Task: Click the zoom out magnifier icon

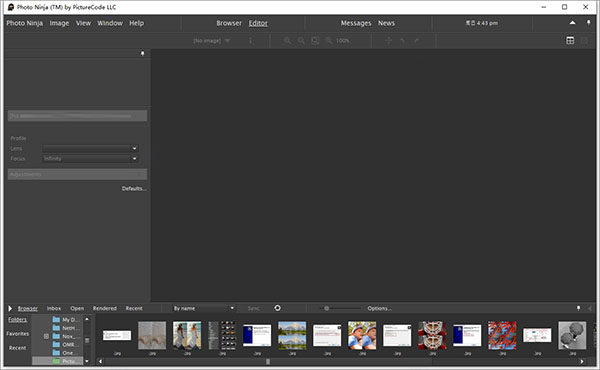Action: point(302,41)
